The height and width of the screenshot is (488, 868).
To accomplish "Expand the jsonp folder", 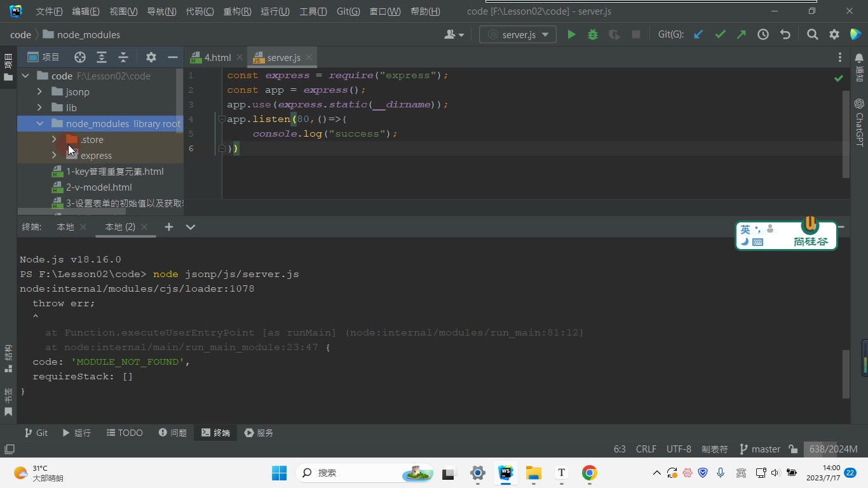I will [39, 91].
